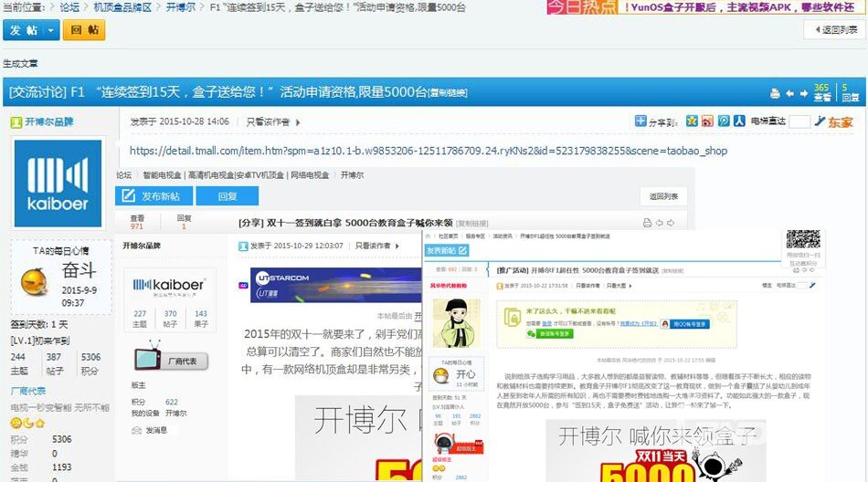Click the cartoon scholar avatar image

click(456, 323)
